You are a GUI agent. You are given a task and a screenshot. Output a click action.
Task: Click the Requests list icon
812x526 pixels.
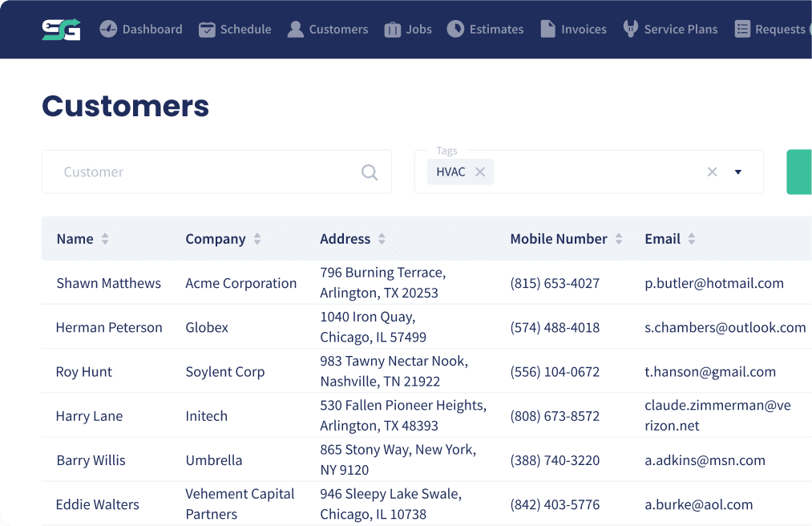742,29
